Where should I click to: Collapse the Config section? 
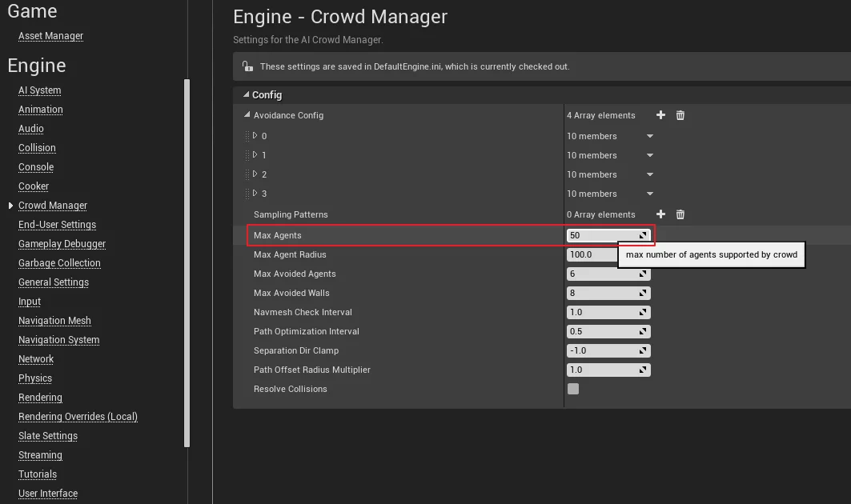[246, 94]
